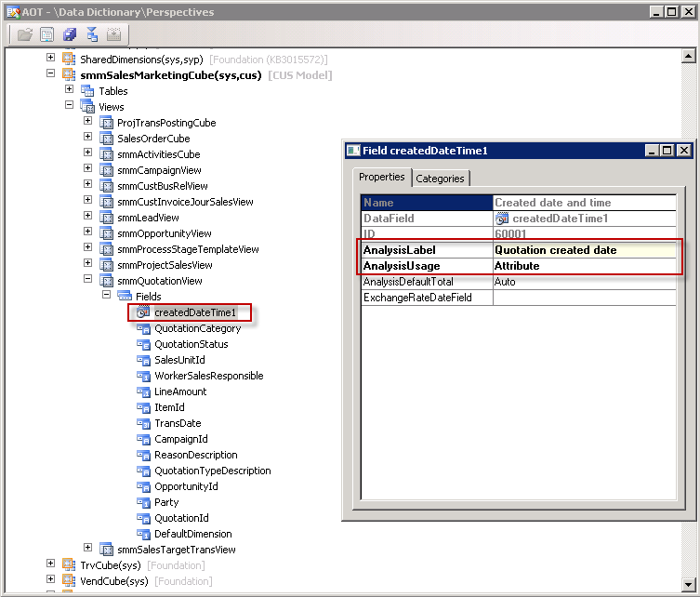Click the open folder toolbar icon
The width and height of the screenshot is (700, 597).
click(25, 34)
